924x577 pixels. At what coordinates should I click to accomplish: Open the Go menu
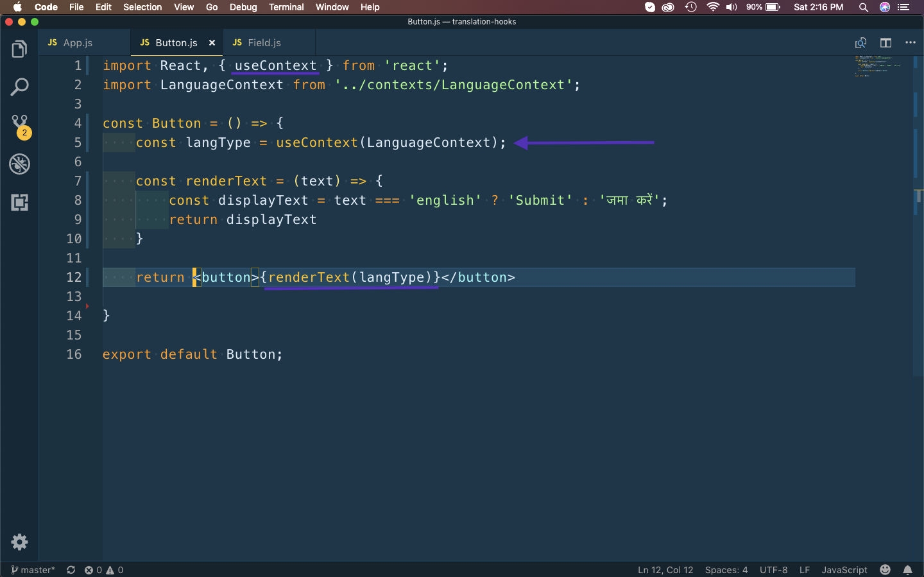coord(212,7)
